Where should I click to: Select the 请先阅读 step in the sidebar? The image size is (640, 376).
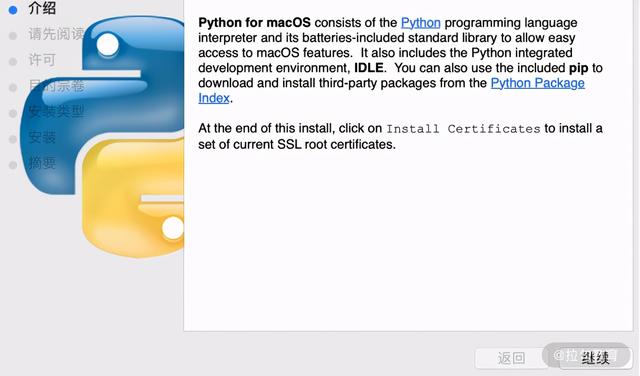(x=56, y=34)
